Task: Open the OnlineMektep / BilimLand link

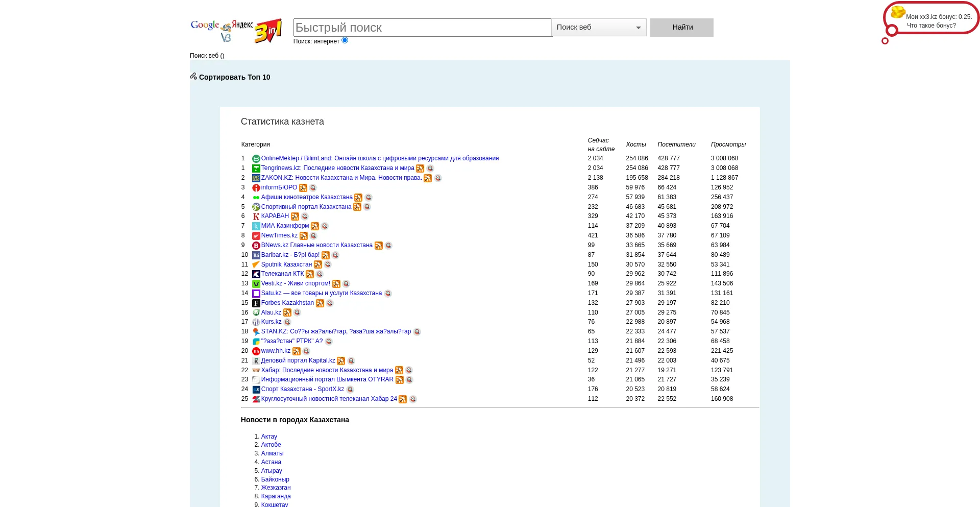Action: coord(380,158)
